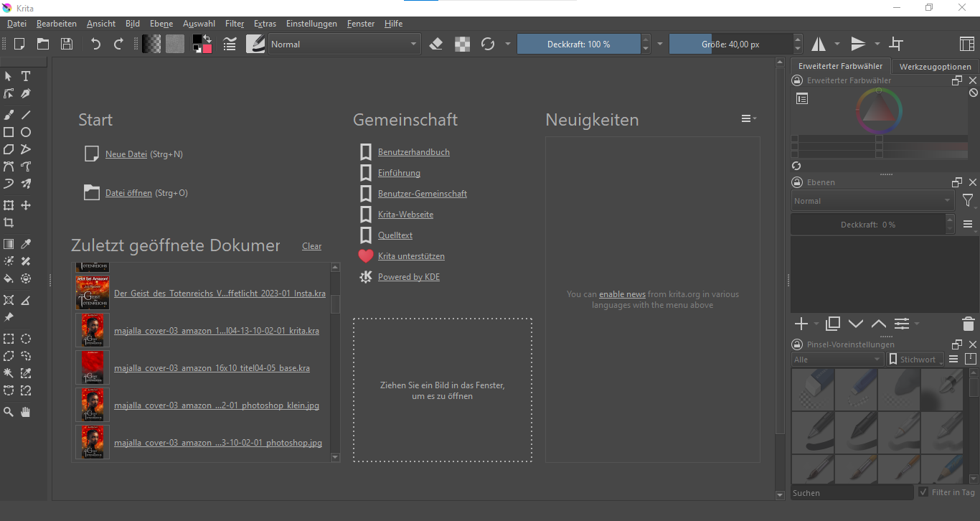
Task: Click the Neue Datei link
Action: click(x=126, y=154)
